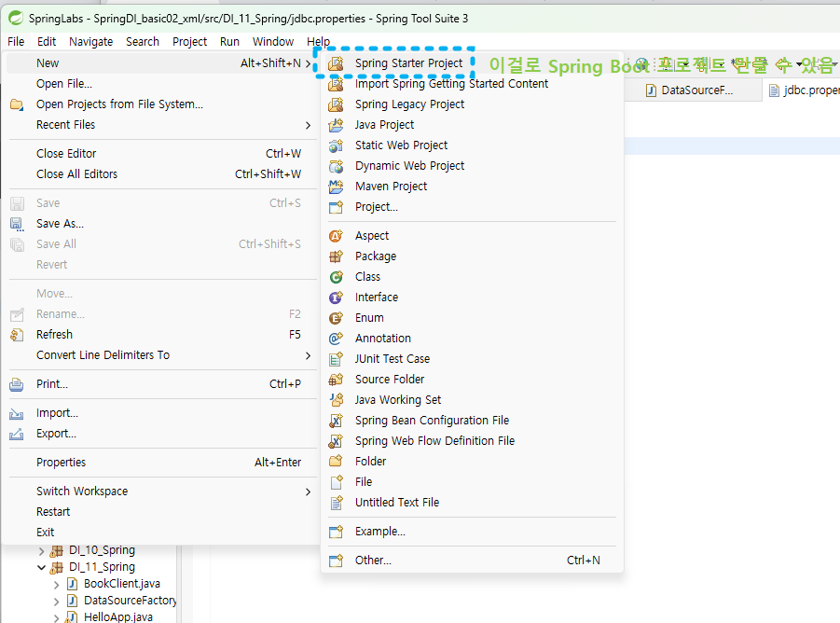The image size is (840, 623).
Task: Click the Export icon in File menu
Action: pos(17,434)
